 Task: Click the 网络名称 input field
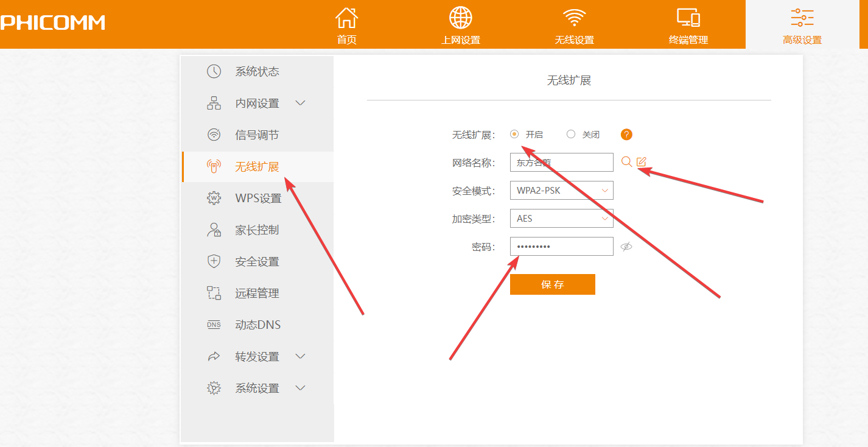tap(561, 162)
